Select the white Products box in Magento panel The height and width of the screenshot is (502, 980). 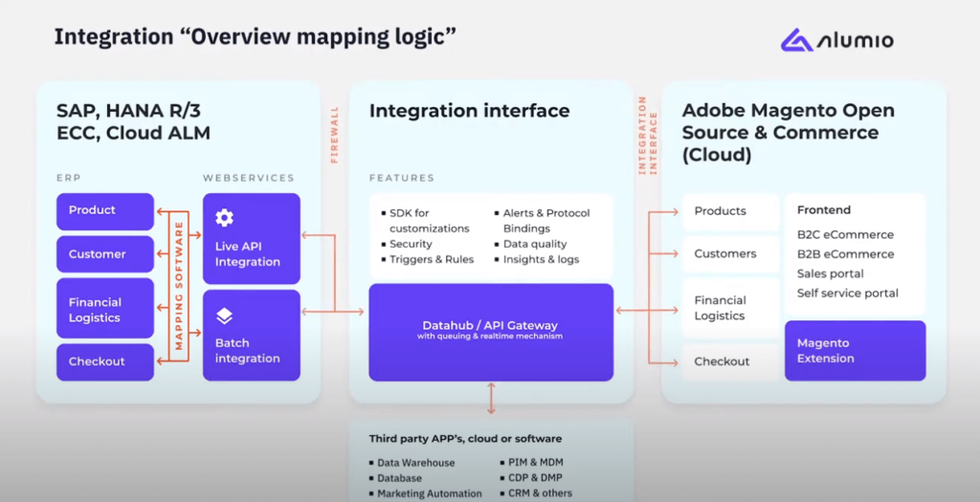pyautogui.click(x=730, y=211)
